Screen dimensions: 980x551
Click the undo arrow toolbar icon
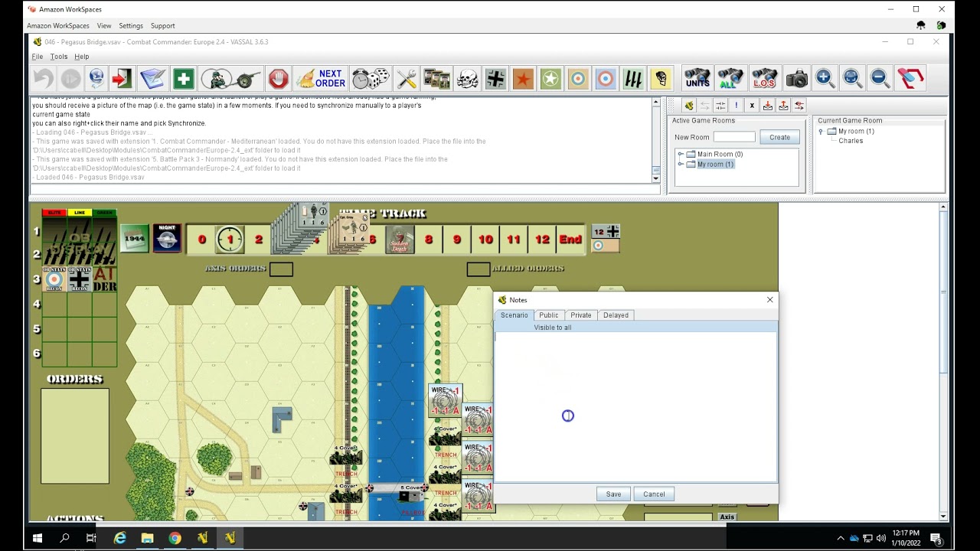click(44, 78)
